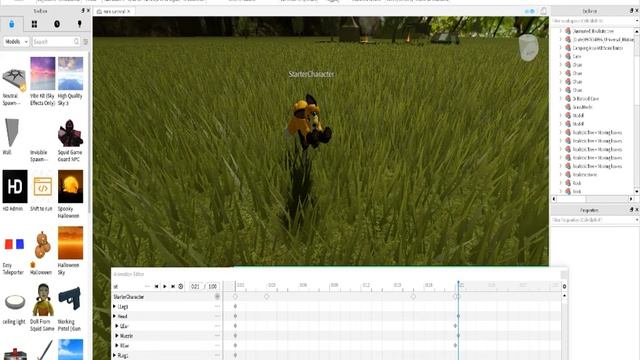Select the HD Admin model thumbnail
Screen dimensions: 640x360
15,187
